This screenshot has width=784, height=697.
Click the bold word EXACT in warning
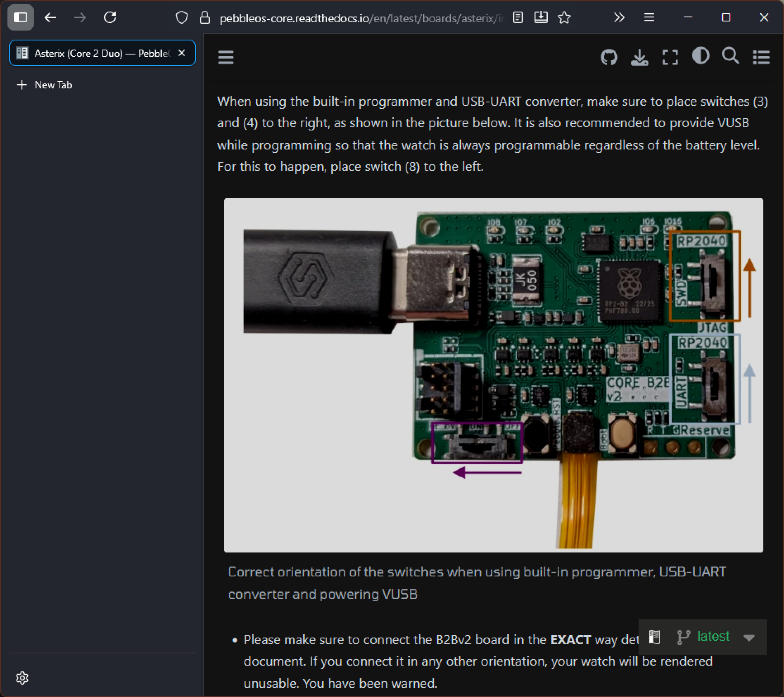pyautogui.click(x=570, y=640)
